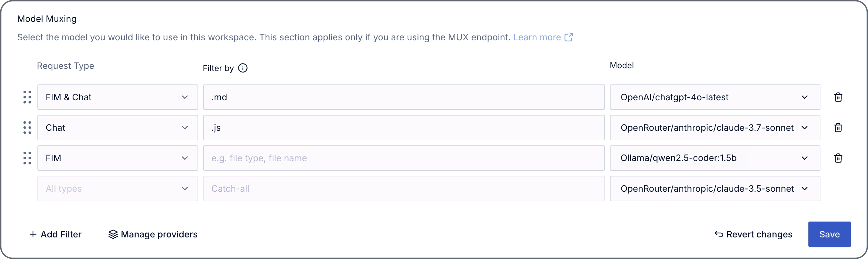Open the Chat request type dropdown
The width and height of the screenshot is (868, 259).
[x=118, y=128]
